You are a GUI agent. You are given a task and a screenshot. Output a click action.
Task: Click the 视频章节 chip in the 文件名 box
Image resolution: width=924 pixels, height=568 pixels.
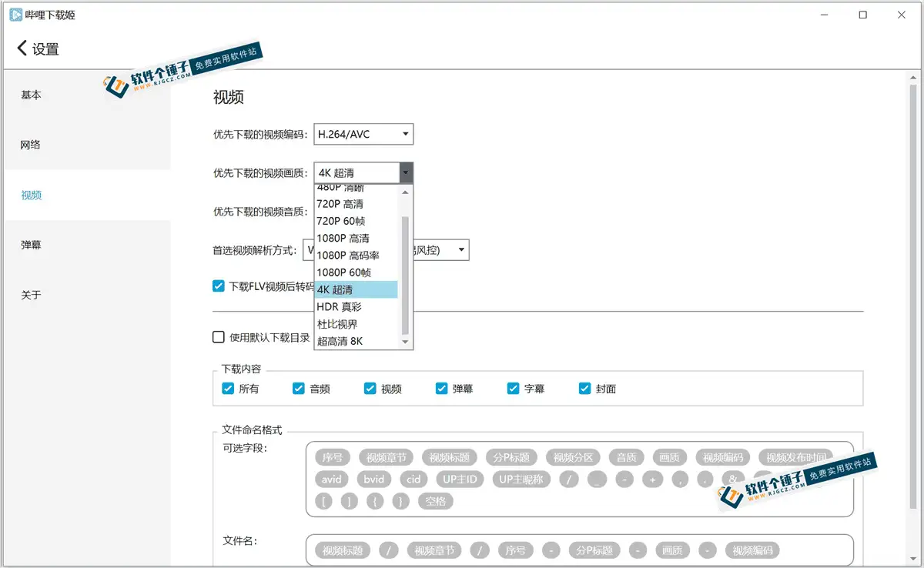click(435, 550)
